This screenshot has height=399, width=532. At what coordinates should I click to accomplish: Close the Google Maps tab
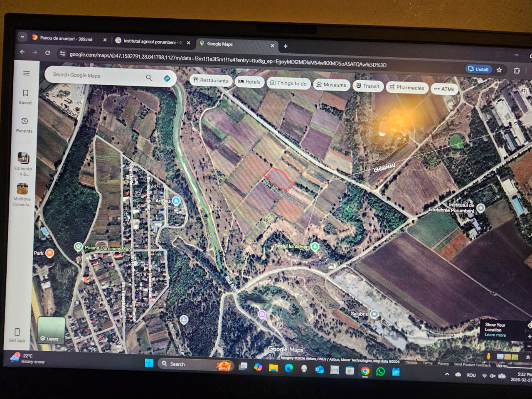coord(272,46)
